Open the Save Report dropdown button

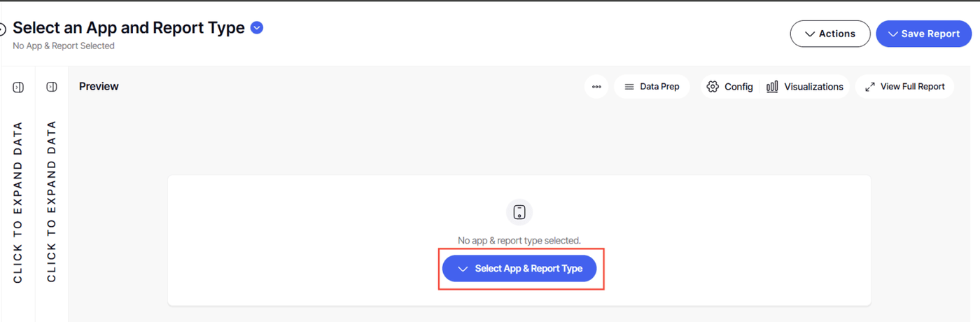(x=923, y=34)
